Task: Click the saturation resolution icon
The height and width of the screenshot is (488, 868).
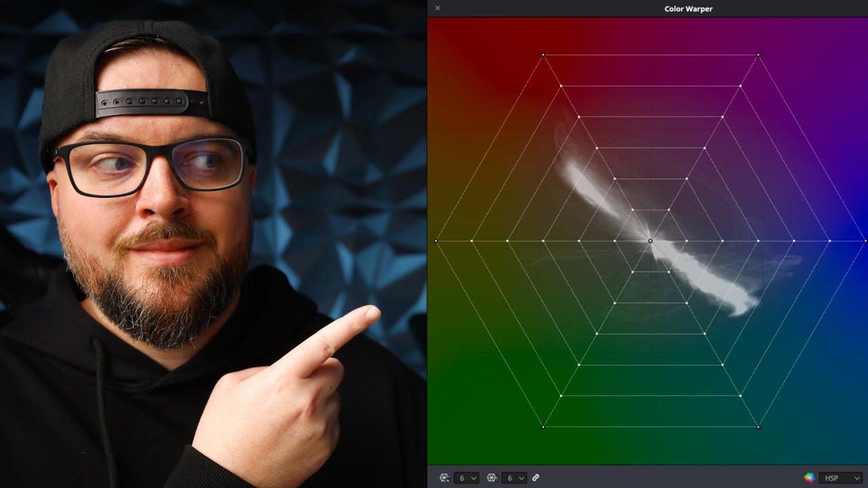Action: [492, 478]
